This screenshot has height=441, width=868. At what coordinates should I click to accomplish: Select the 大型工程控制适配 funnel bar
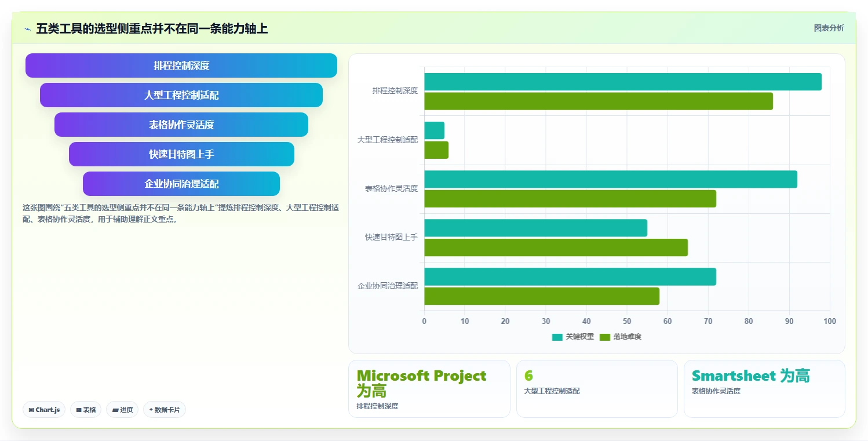pyautogui.click(x=181, y=95)
